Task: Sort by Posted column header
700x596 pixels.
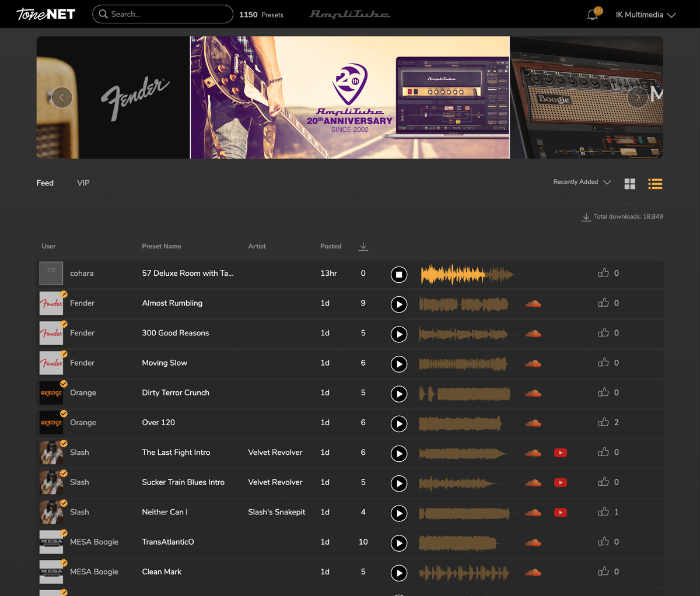Action: (x=331, y=246)
